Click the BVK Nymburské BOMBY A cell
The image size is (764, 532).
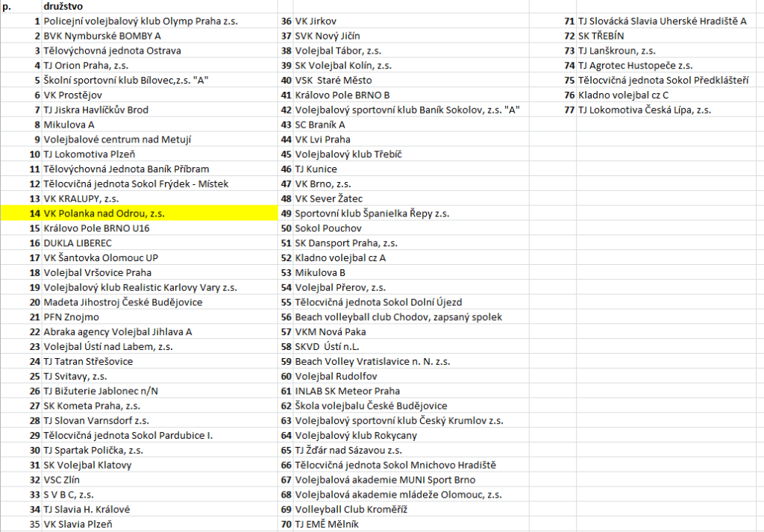(102, 36)
